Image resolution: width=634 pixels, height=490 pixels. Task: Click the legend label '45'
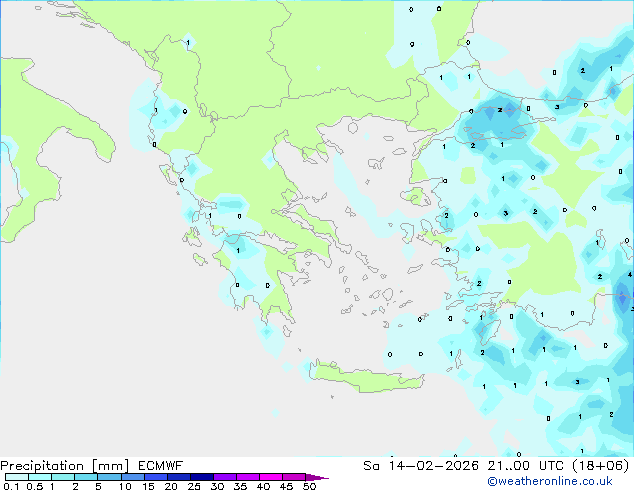(286, 486)
